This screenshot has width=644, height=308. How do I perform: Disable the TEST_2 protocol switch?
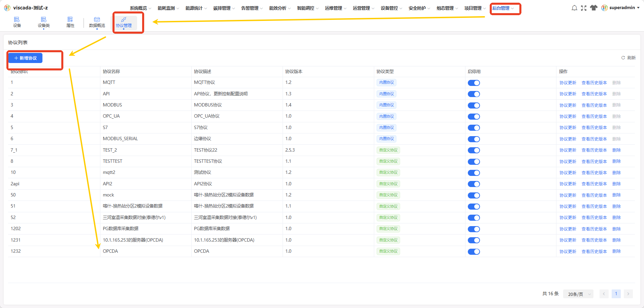[x=474, y=150]
